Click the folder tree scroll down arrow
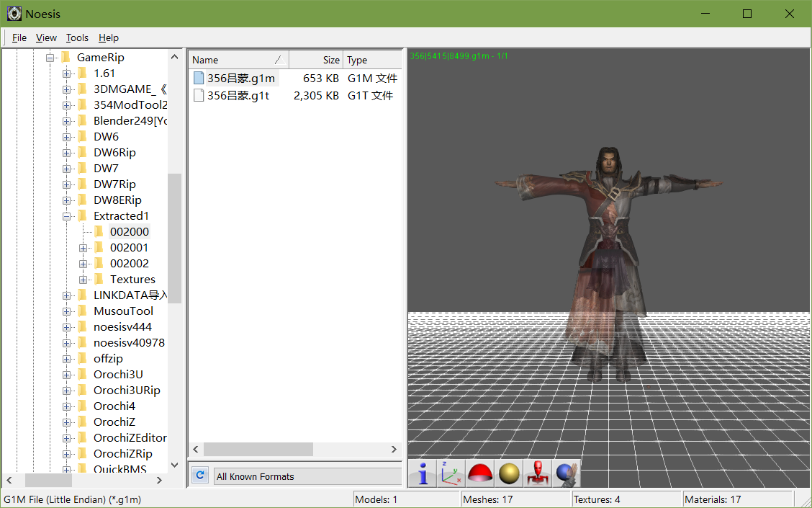The height and width of the screenshot is (508, 812). click(174, 465)
